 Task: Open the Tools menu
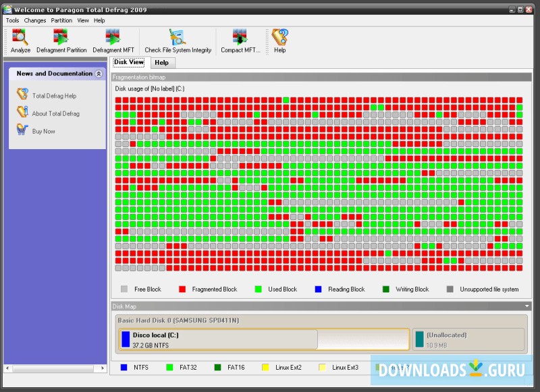12,20
